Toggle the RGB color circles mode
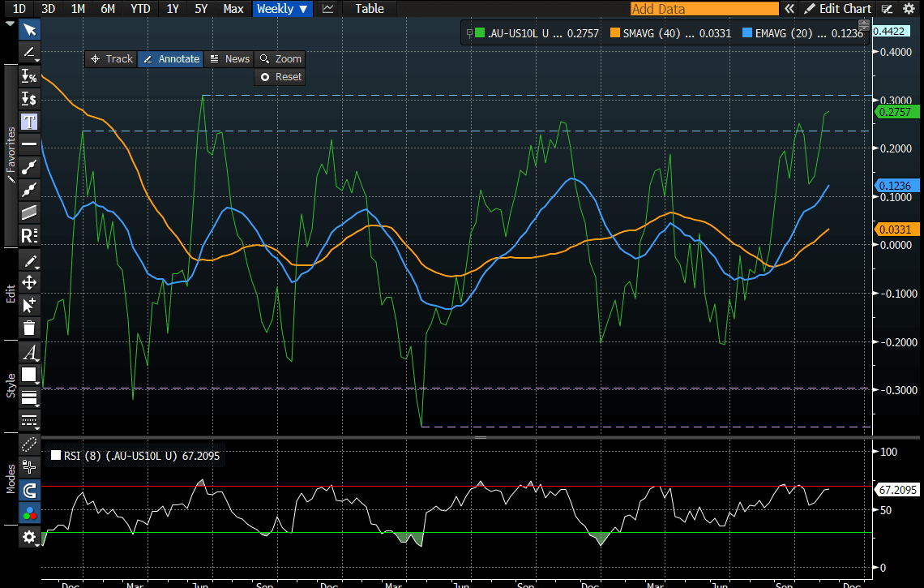This screenshot has height=588, width=924. (x=29, y=513)
